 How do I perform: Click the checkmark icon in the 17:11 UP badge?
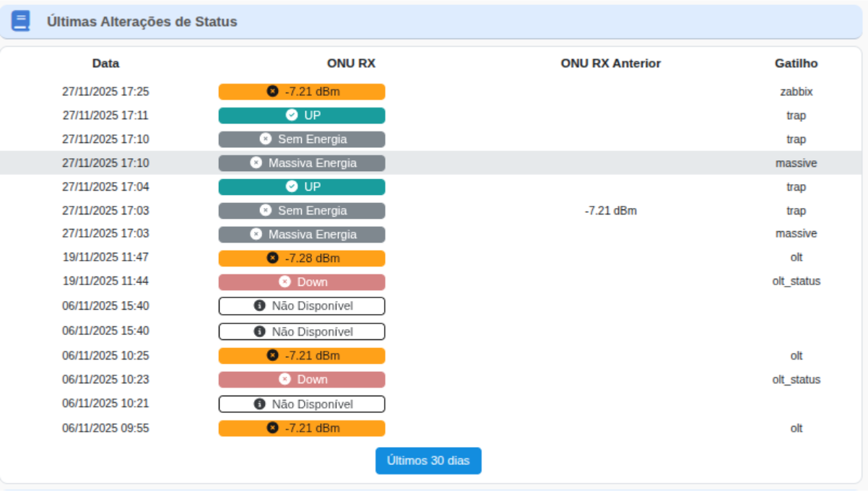292,116
